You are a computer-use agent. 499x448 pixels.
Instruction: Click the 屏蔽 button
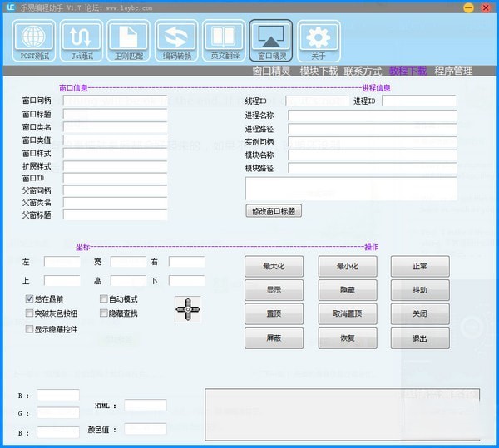[274, 338]
